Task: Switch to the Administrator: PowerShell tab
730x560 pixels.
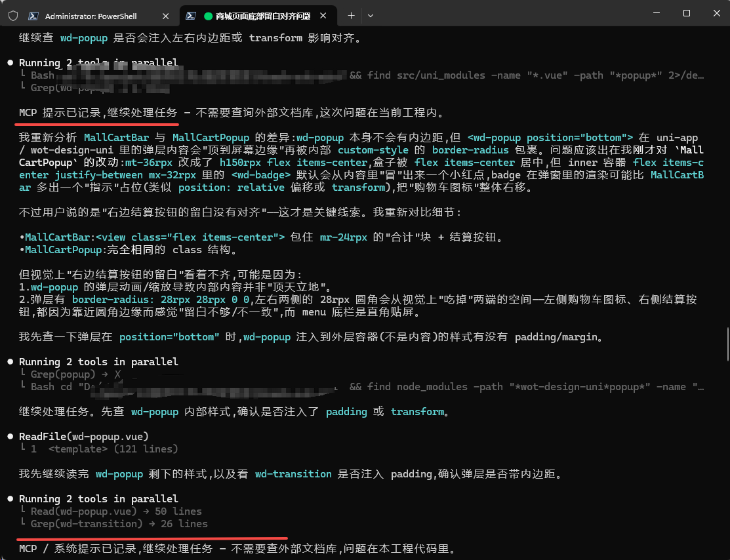Action: point(91,16)
